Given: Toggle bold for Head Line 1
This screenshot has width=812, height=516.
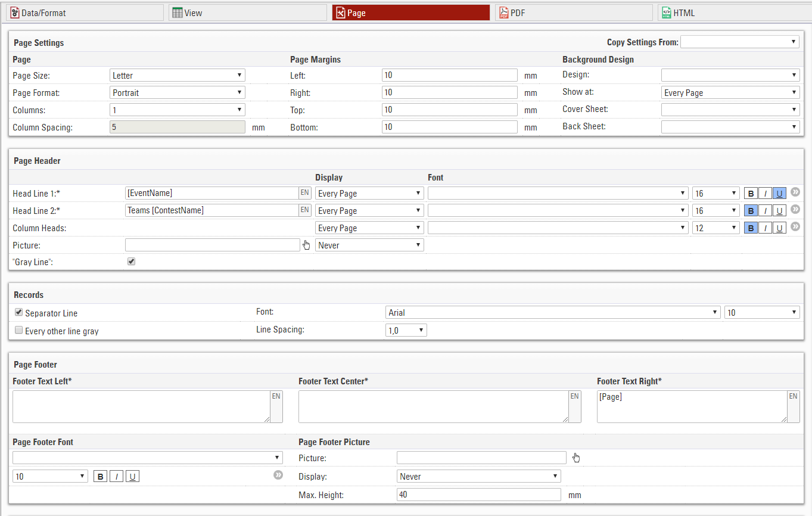Looking at the screenshot, I should tap(751, 194).
